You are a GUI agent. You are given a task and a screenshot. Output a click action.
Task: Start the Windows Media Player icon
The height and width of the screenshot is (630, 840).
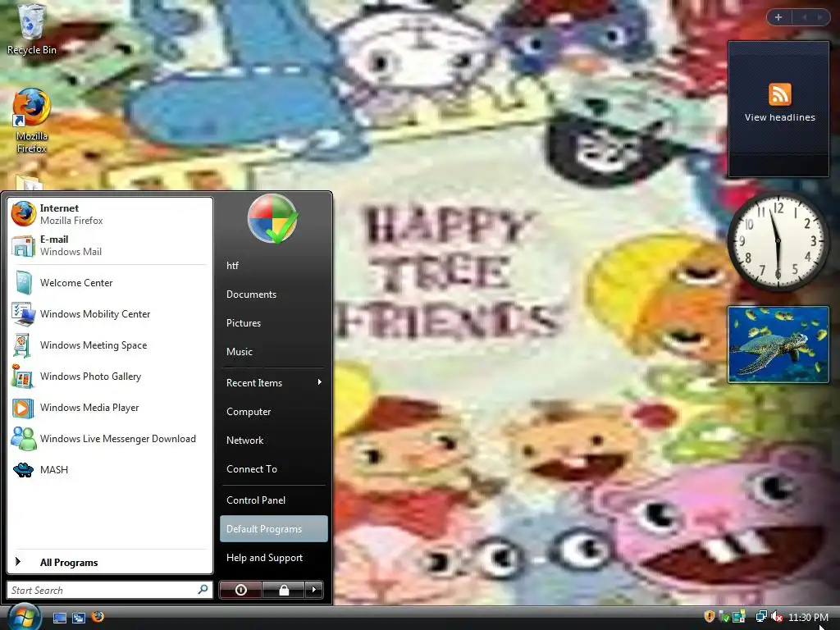point(24,408)
